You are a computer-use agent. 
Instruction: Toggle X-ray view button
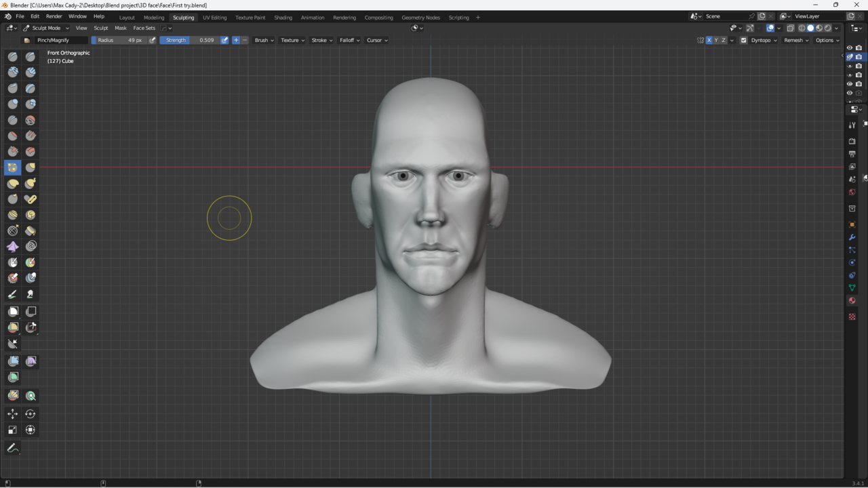tap(790, 28)
